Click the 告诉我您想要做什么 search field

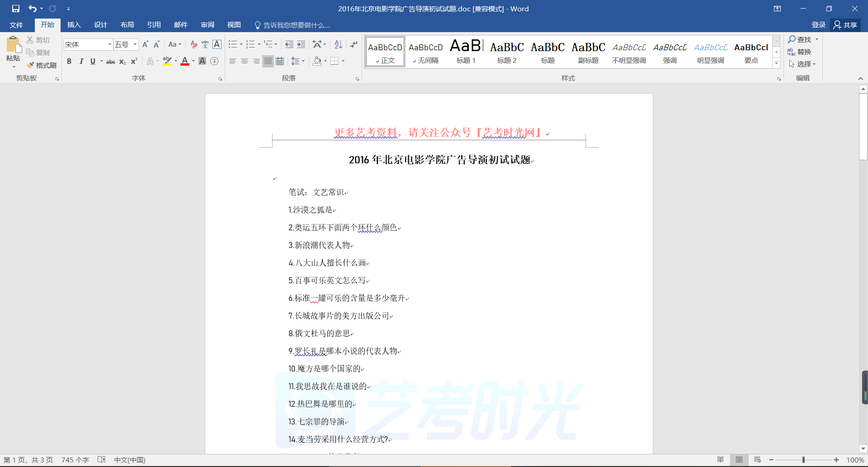(x=296, y=25)
